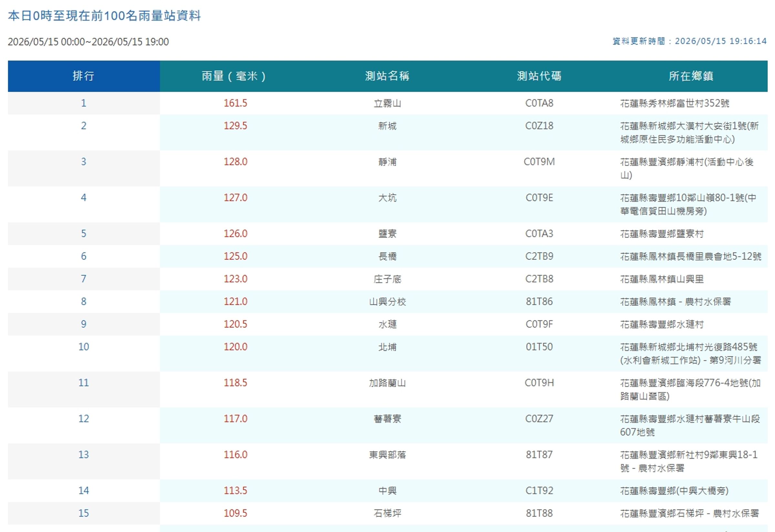Click station name 山興分校
The width and height of the screenshot is (775, 532).
click(387, 302)
